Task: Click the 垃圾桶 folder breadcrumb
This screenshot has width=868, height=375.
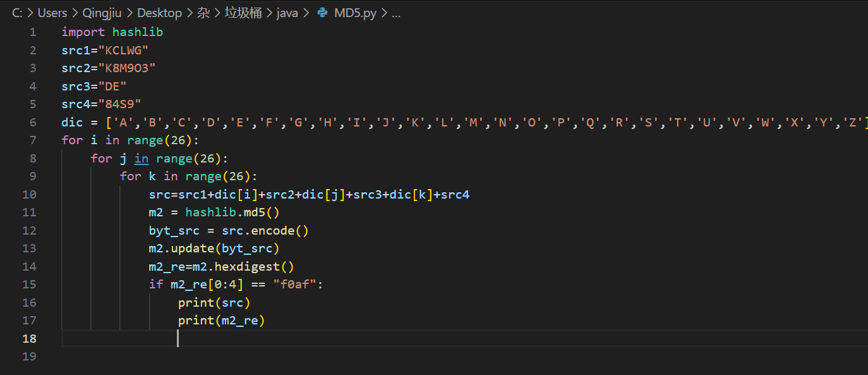Action: coord(243,13)
